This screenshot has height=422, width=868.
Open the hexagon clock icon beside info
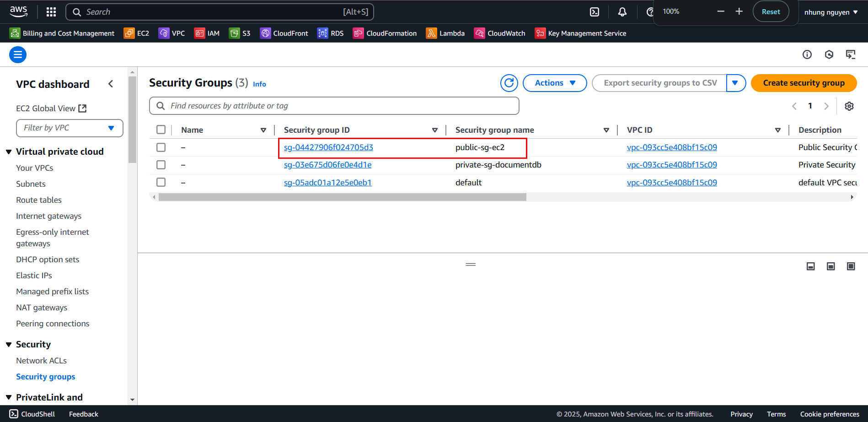(829, 54)
